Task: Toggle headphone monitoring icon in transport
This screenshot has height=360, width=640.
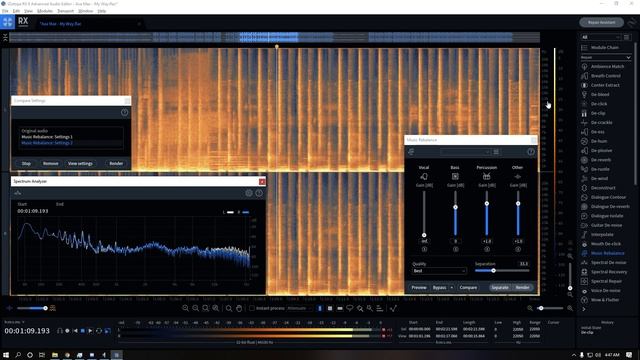Action: pos(60,331)
